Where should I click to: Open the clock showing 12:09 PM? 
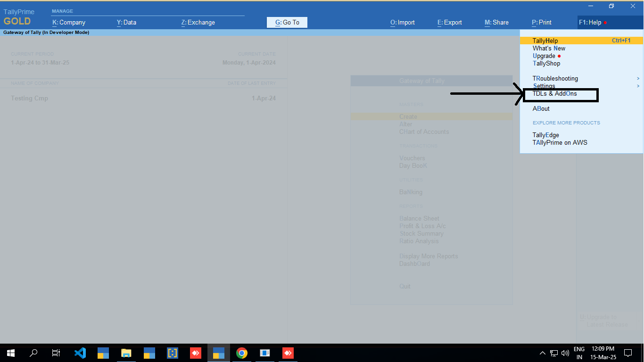[602, 353]
